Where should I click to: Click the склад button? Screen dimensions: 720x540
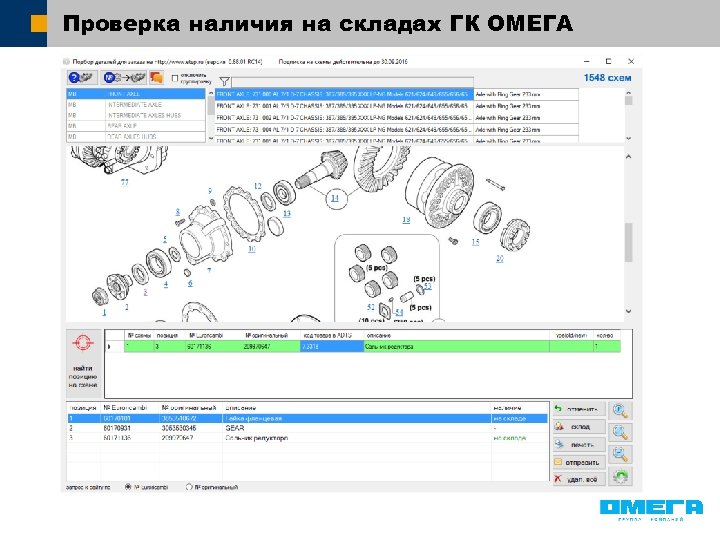point(579,427)
